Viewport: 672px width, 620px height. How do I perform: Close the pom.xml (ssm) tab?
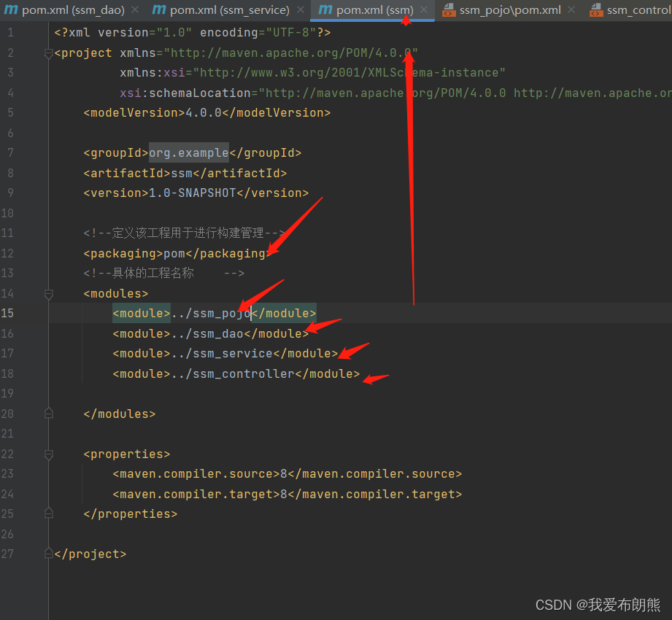point(424,9)
